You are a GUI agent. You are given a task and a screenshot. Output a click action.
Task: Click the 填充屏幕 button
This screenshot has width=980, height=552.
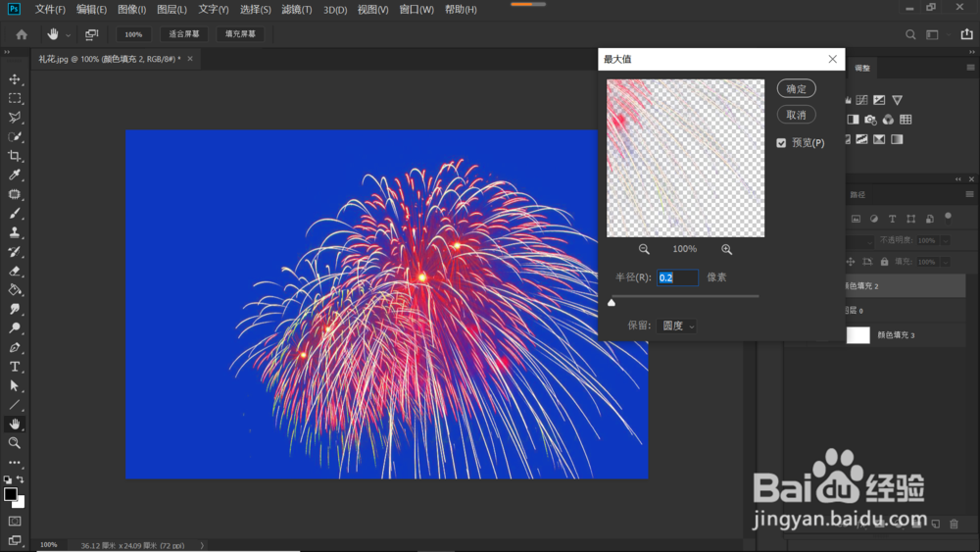(240, 34)
